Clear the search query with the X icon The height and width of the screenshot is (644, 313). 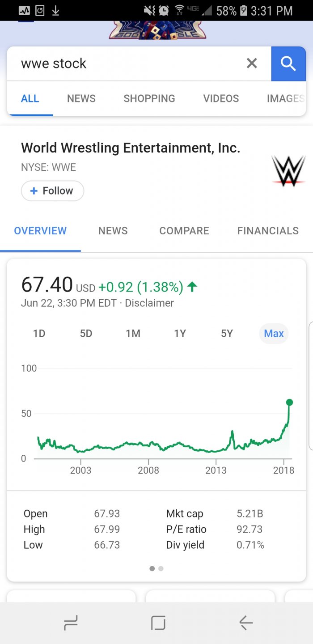coord(252,64)
